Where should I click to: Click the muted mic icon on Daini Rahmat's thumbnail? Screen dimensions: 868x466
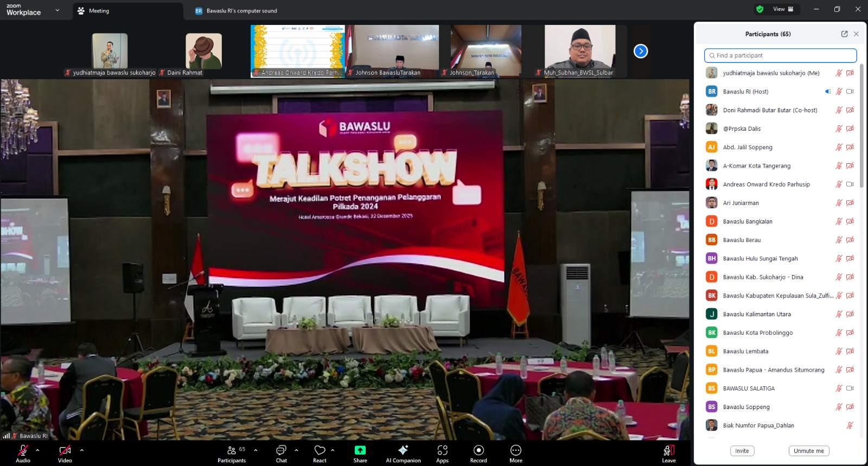(162, 73)
